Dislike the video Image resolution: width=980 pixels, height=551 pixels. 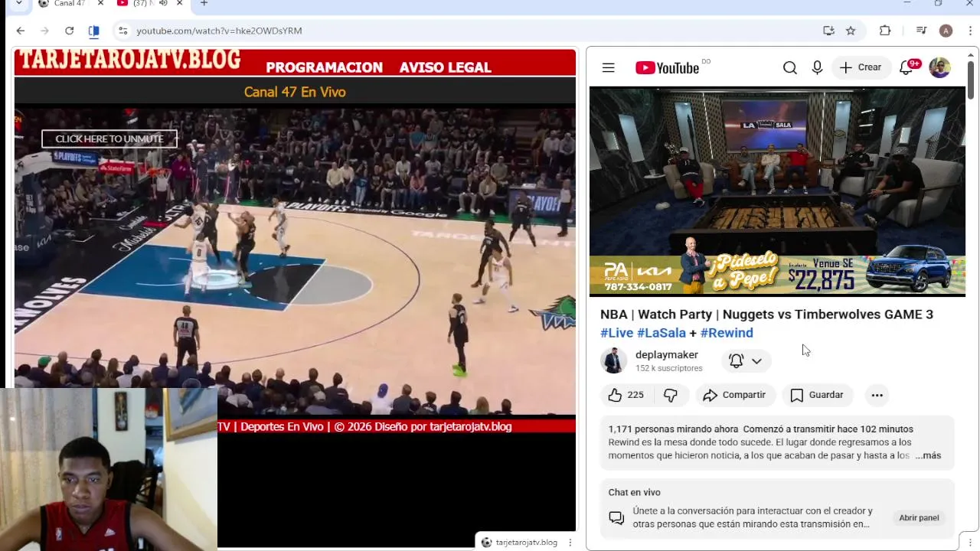671,395
